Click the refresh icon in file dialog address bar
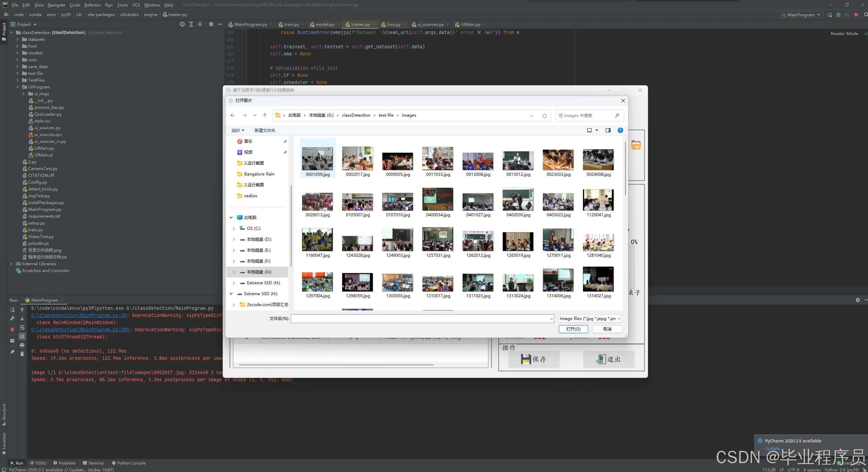 tap(544, 116)
